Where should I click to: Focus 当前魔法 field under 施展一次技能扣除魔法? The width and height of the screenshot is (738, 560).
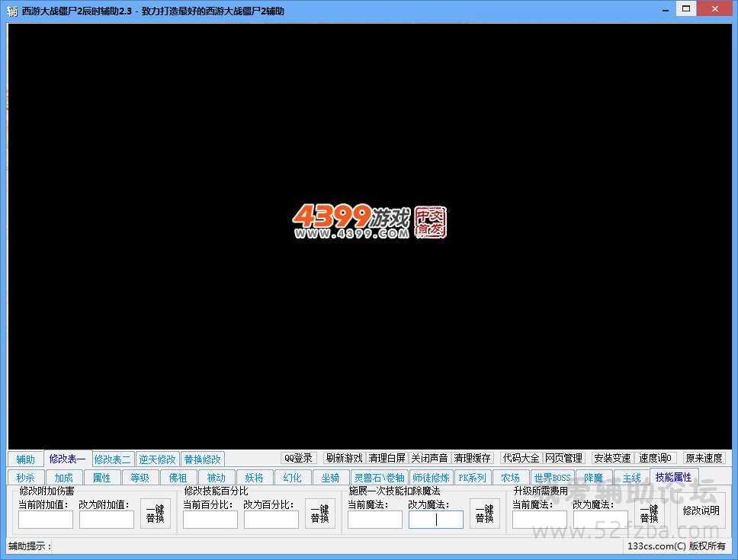pyautogui.click(x=375, y=520)
